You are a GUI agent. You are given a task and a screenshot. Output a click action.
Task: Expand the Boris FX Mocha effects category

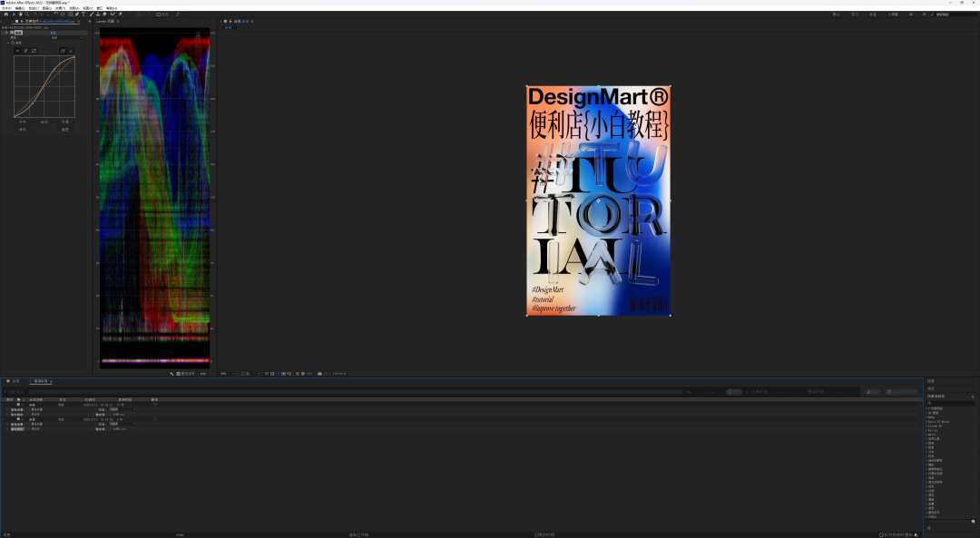[x=926, y=422]
